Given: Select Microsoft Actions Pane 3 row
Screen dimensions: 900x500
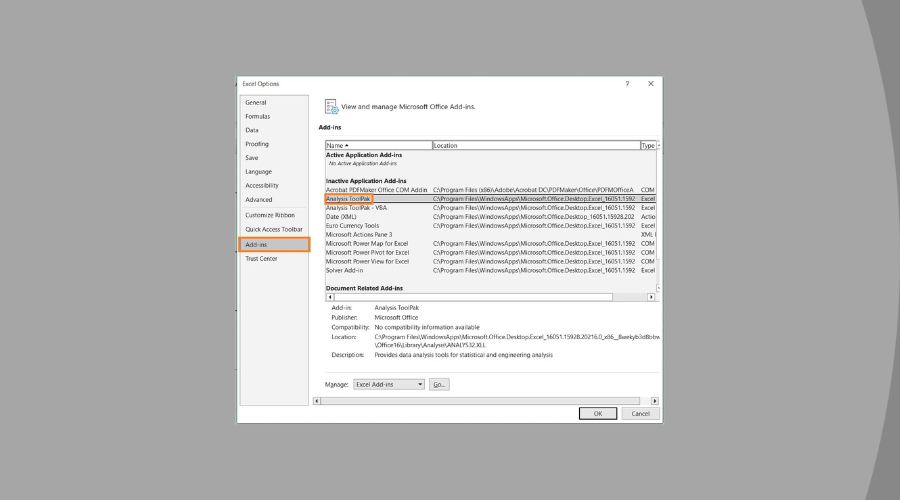Looking at the screenshot, I should coord(490,234).
